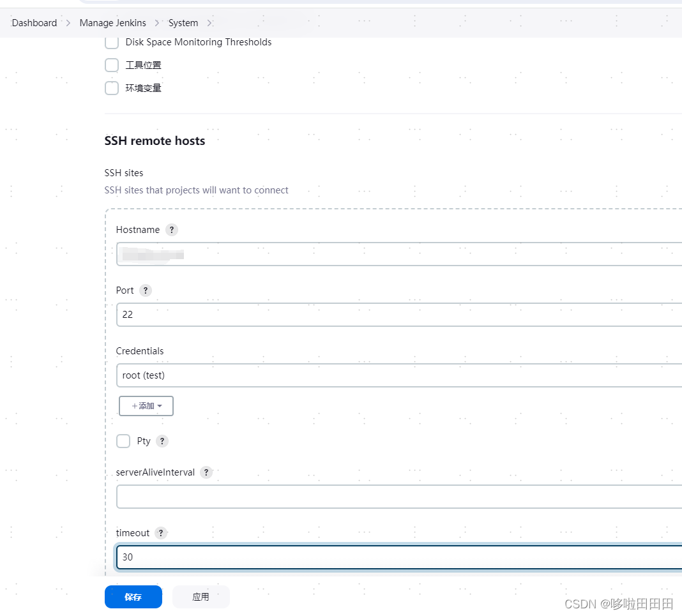Open the timeout help tooltip icon
The width and height of the screenshot is (682, 616).
pyautogui.click(x=161, y=533)
